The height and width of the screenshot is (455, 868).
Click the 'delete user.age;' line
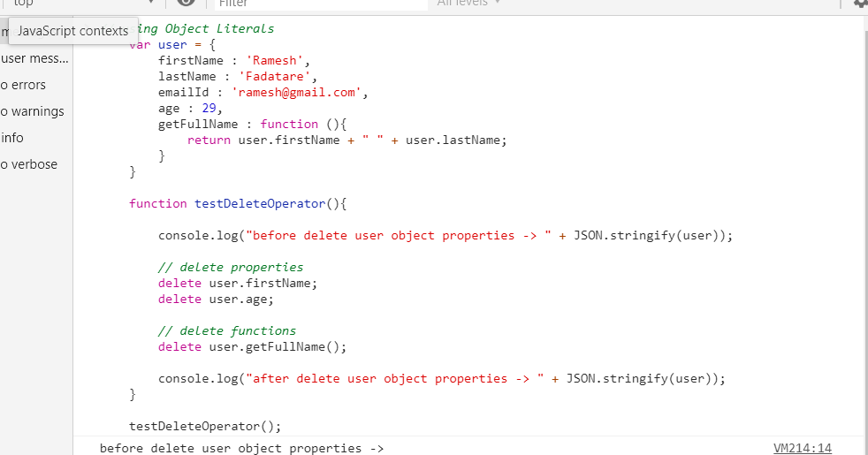click(x=216, y=300)
